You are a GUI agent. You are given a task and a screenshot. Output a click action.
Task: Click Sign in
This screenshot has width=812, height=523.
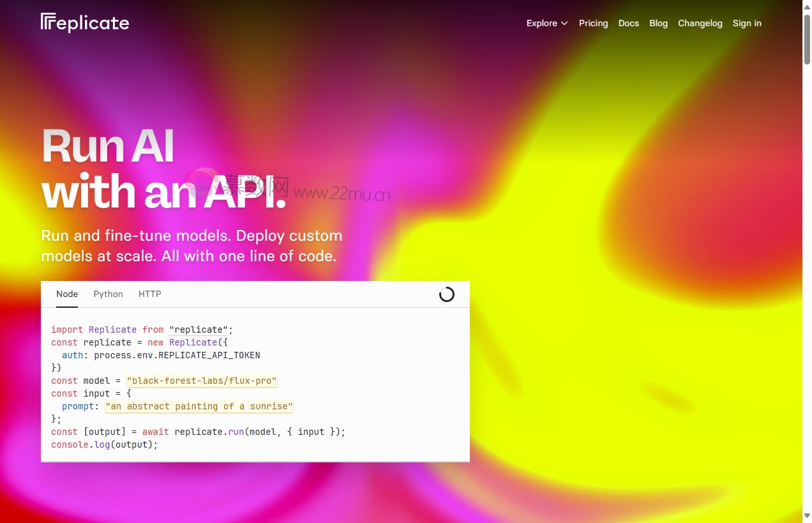[747, 23]
